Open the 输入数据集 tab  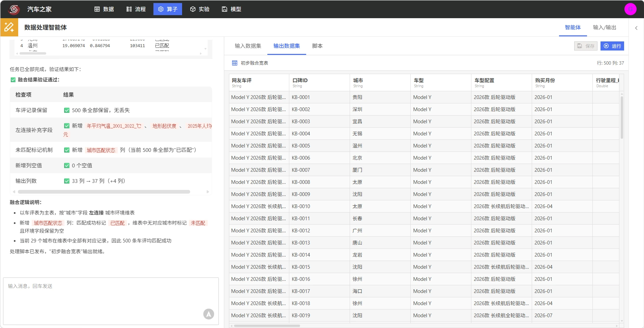tap(248, 46)
